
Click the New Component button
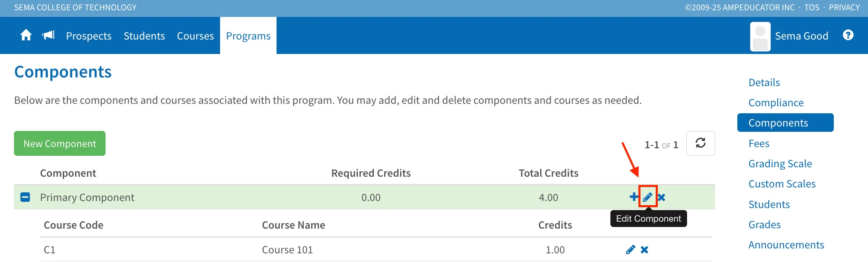tap(60, 143)
